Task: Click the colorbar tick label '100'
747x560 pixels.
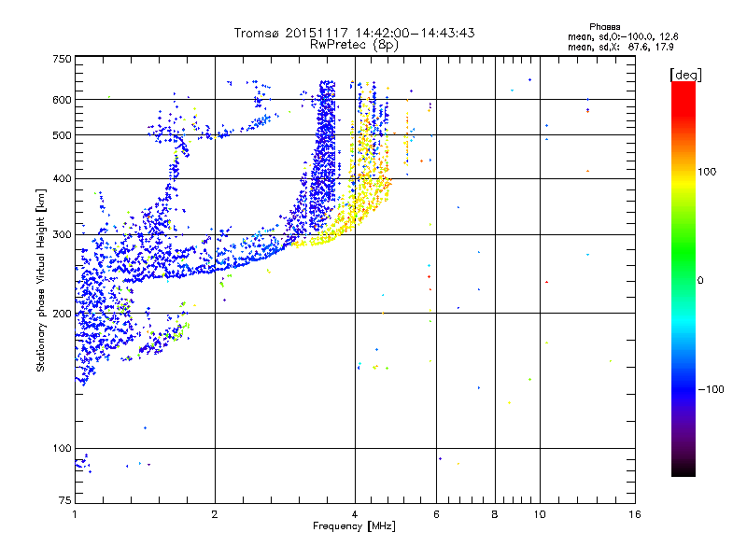Action: 707,172
